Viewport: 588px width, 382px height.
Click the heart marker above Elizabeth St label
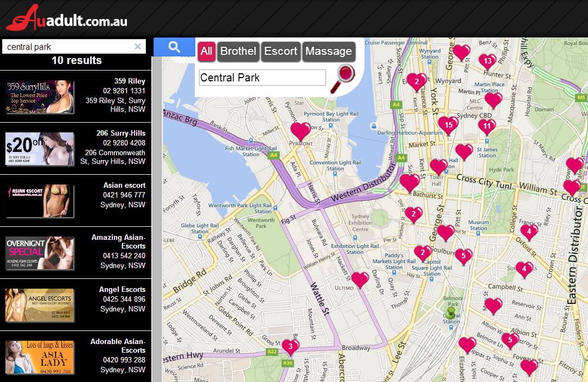point(467,345)
